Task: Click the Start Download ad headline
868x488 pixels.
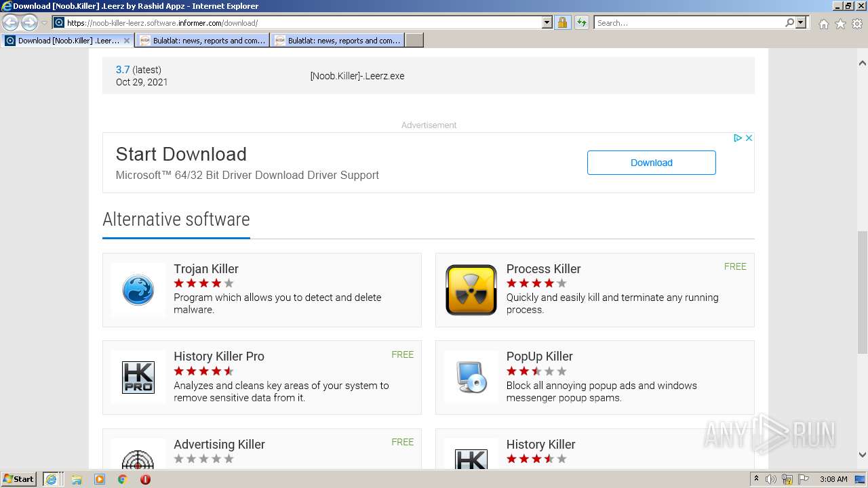Action: 181,154
